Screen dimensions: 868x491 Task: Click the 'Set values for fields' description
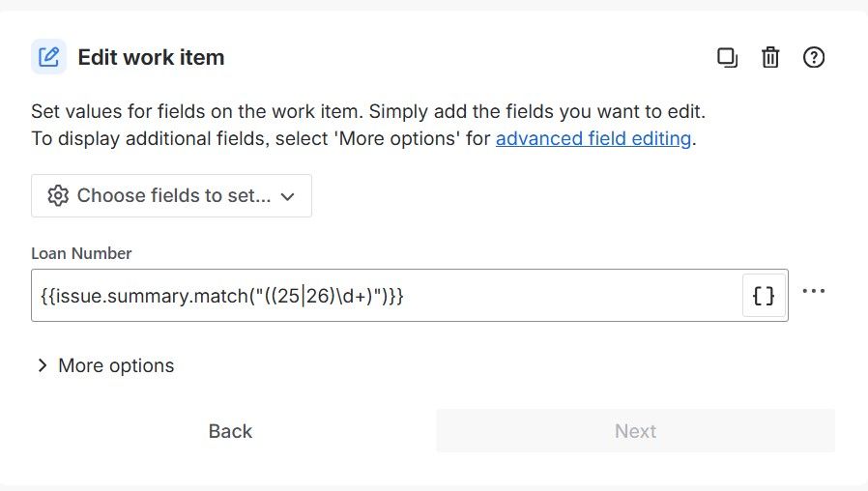click(368, 111)
